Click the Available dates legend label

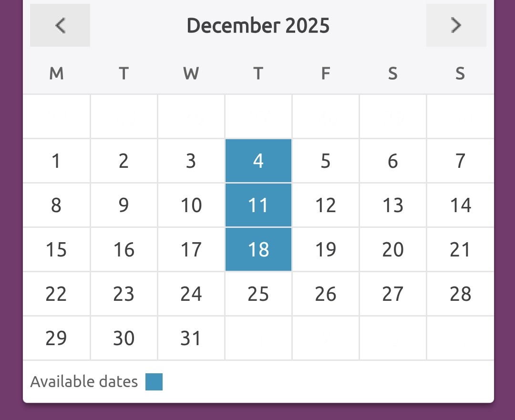point(84,382)
